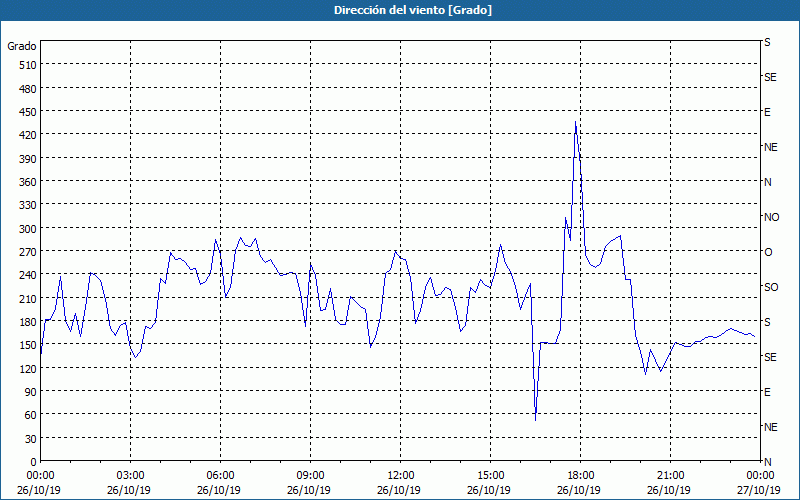
Task: Click the 360 y-axis value
Action: click(29, 182)
